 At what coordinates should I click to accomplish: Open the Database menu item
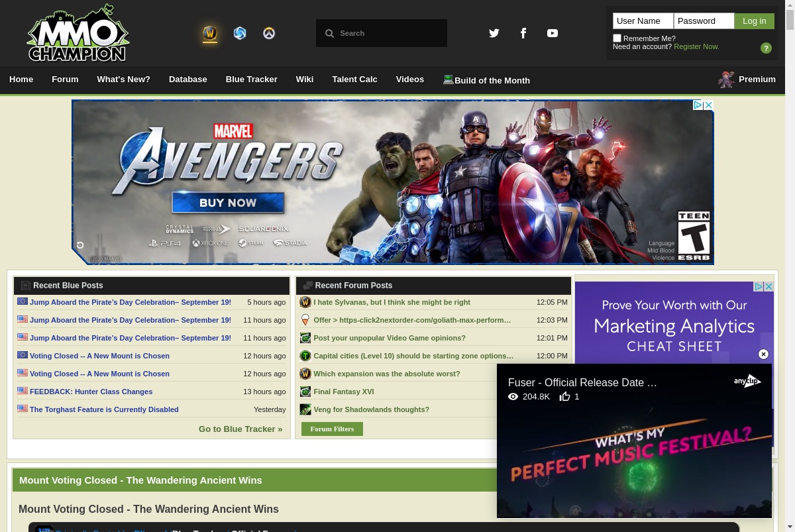click(x=188, y=80)
